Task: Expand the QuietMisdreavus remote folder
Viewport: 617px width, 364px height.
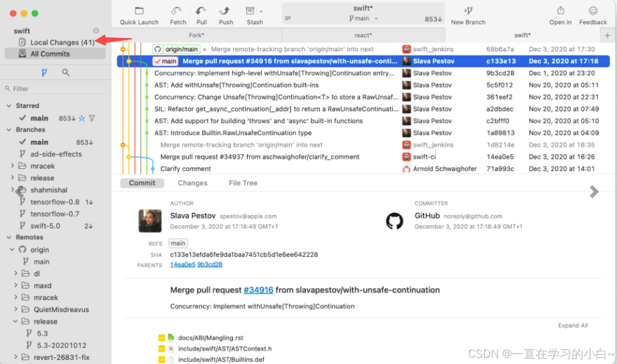Action: (16, 309)
